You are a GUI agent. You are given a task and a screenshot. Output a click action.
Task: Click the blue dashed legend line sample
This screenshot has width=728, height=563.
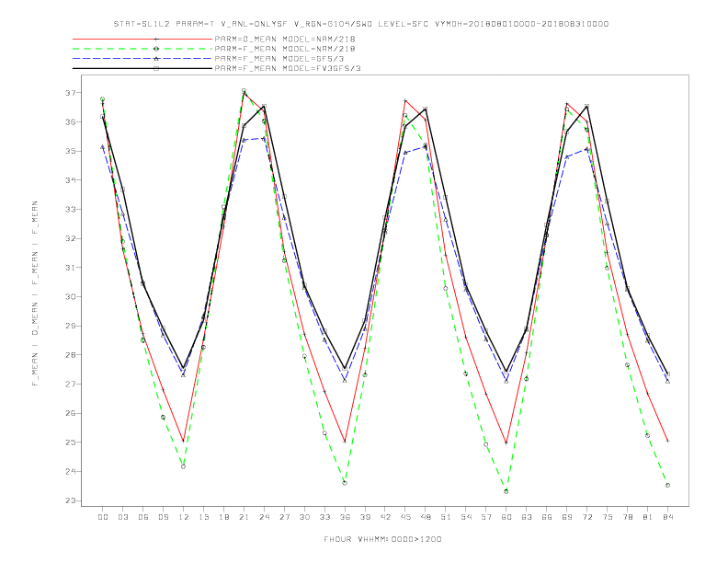pyautogui.click(x=142, y=59)
